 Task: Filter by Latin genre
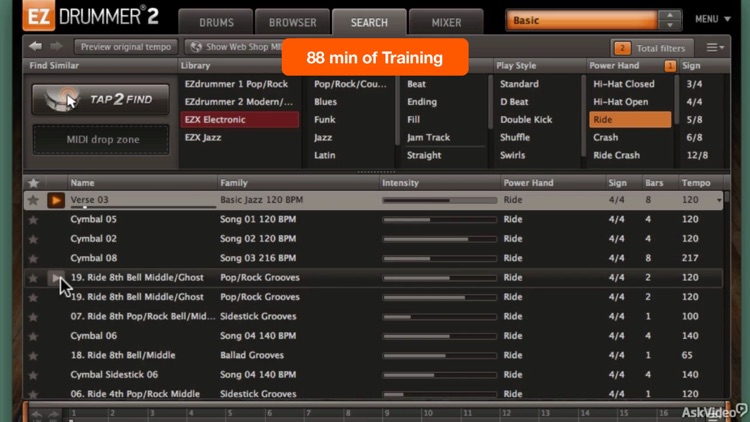click(324, 155)
